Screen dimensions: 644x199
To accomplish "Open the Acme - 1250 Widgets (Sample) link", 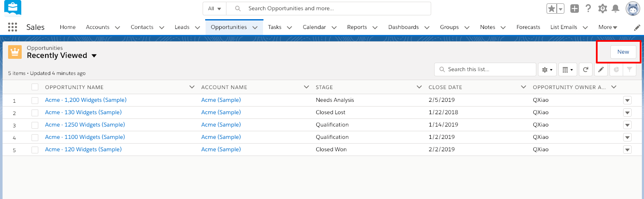I will coord(85,125).
